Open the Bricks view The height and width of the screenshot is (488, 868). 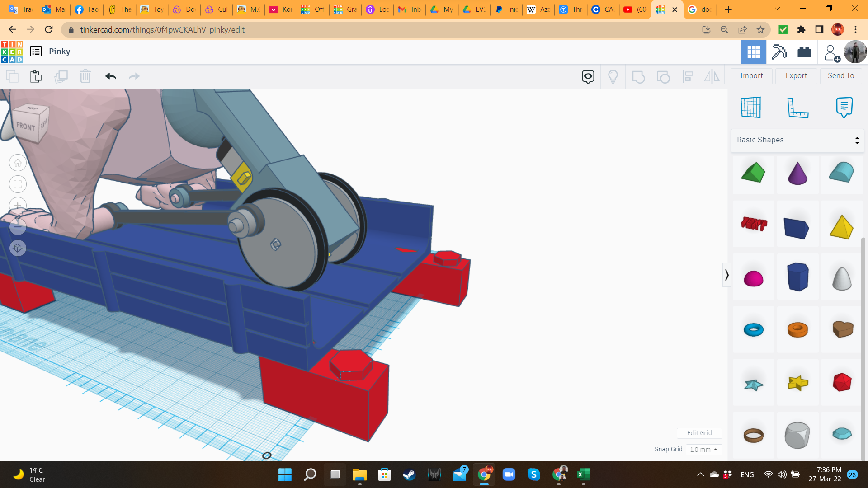(x=804, y=52)
